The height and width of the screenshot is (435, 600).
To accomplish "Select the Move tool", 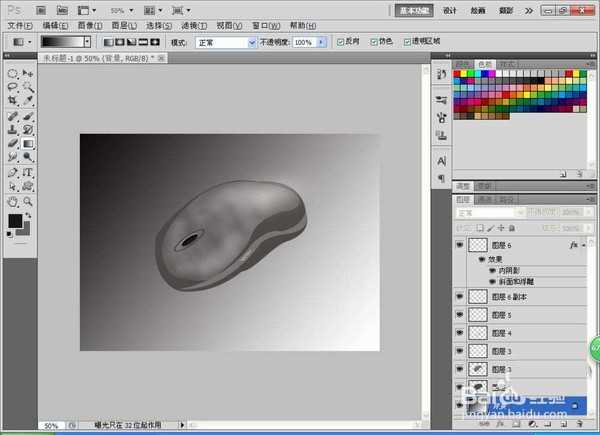I will (x=27, y=73).
